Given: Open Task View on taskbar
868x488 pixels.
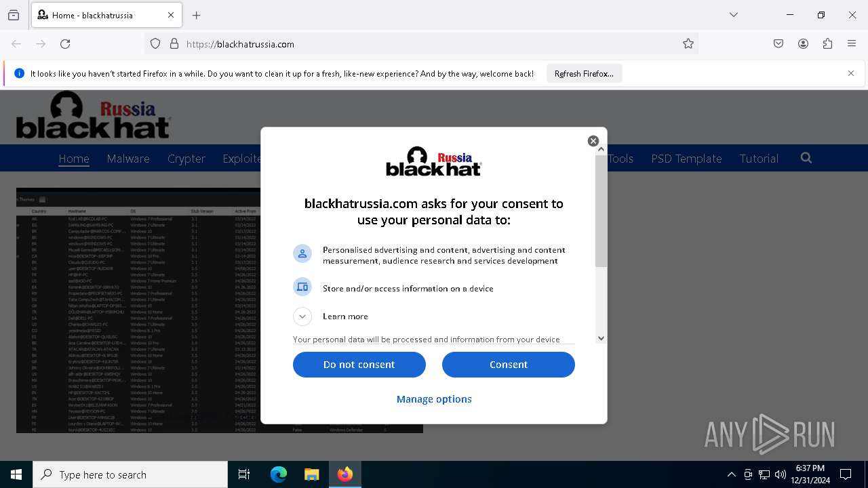Looking at the screenshot, I should [x=244, y=474].
